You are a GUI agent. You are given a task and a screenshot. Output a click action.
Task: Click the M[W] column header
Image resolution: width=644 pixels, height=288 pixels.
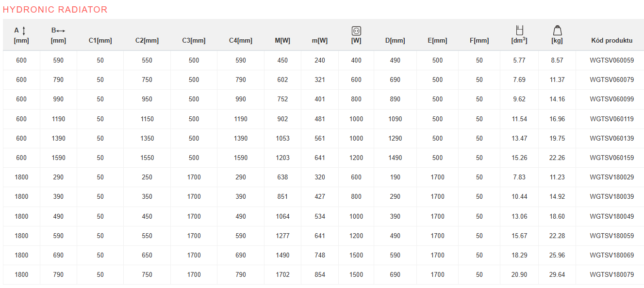282,41
